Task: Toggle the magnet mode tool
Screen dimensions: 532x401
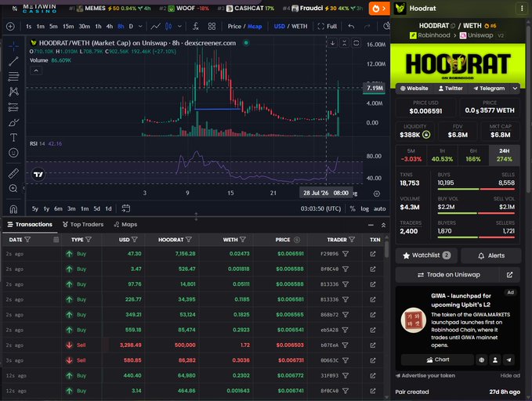Action: pos(13,209)
